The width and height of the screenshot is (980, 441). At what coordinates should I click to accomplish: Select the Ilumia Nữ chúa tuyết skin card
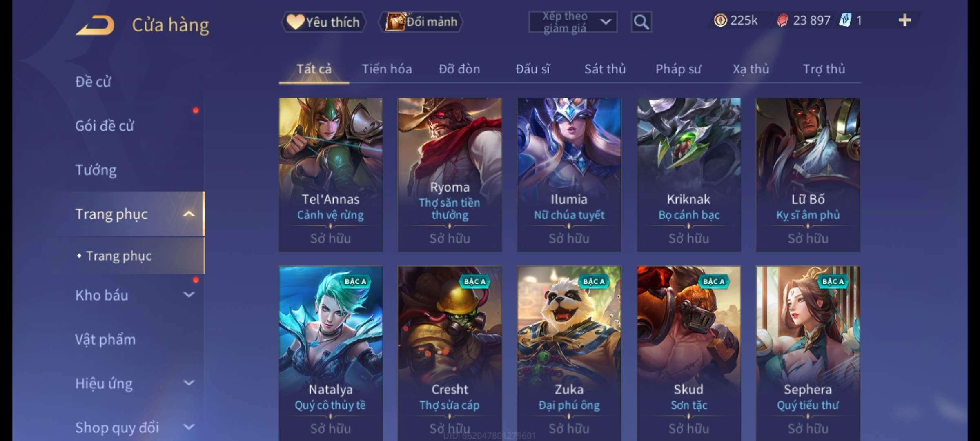tap(569, 174)
